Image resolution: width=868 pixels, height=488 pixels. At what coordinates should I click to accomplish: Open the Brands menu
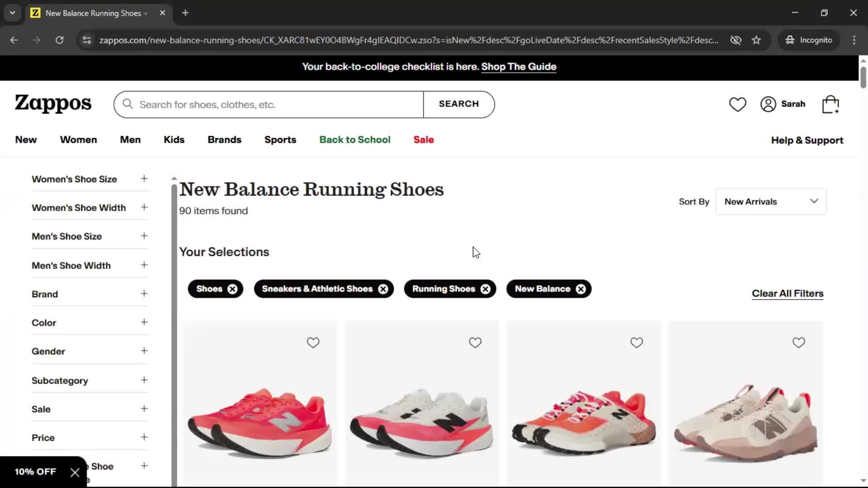click(x=224, y=140)
